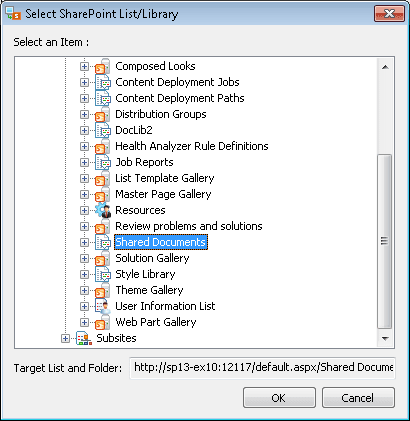Image resolution: width=410 pixels, height=421 pixels.
Task: Expand the Master Page Gallery node
Action: (84, 195)
